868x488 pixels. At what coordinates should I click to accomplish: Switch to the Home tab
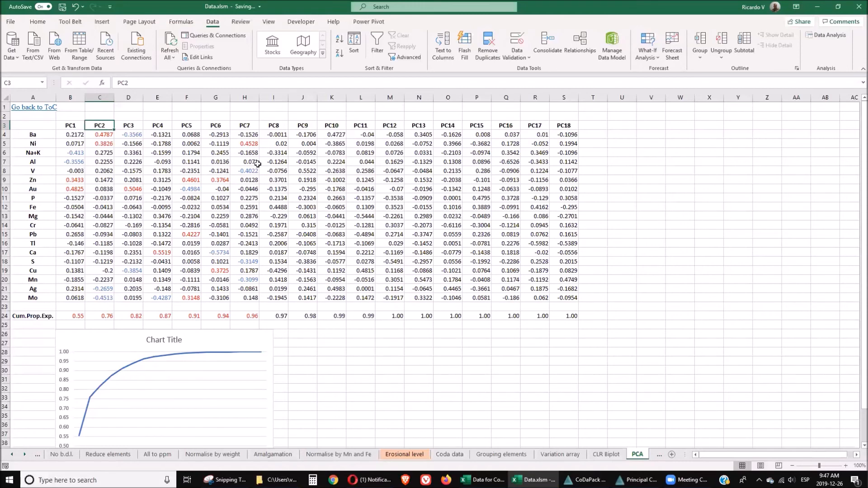38,21
